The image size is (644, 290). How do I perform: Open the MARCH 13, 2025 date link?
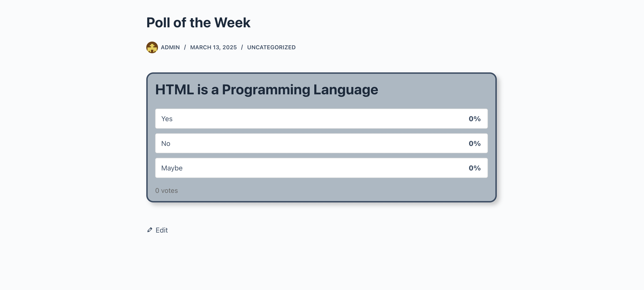click(x=213, y=47)
